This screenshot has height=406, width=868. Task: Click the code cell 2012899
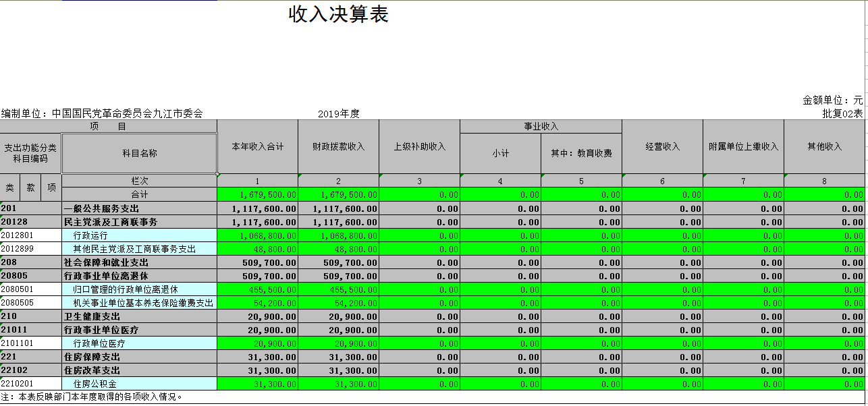[30, 249]
